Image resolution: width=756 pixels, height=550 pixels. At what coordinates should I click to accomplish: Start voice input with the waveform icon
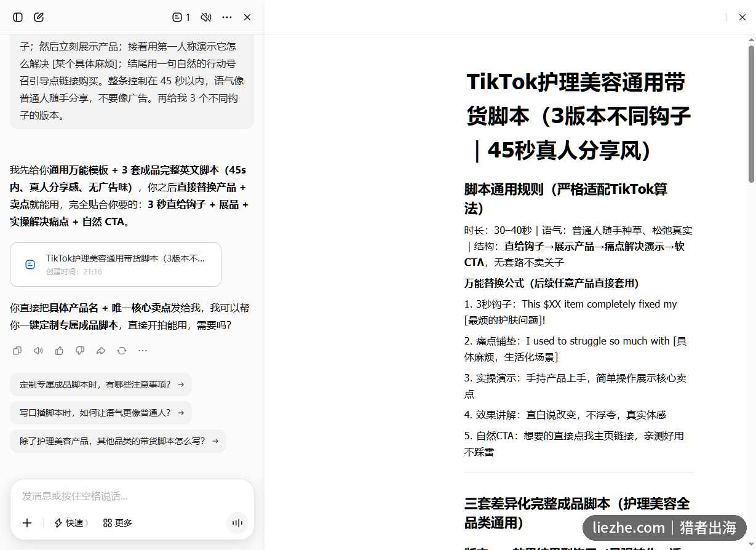[x=237, y=523]
